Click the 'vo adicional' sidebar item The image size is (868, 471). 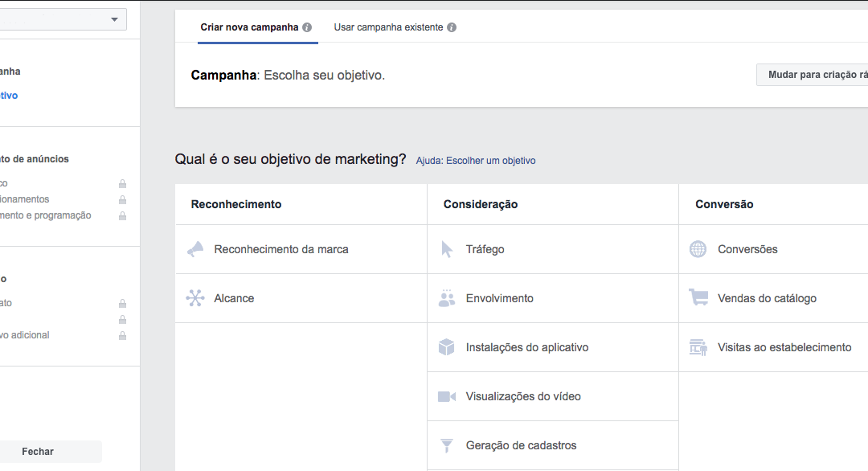24,335
